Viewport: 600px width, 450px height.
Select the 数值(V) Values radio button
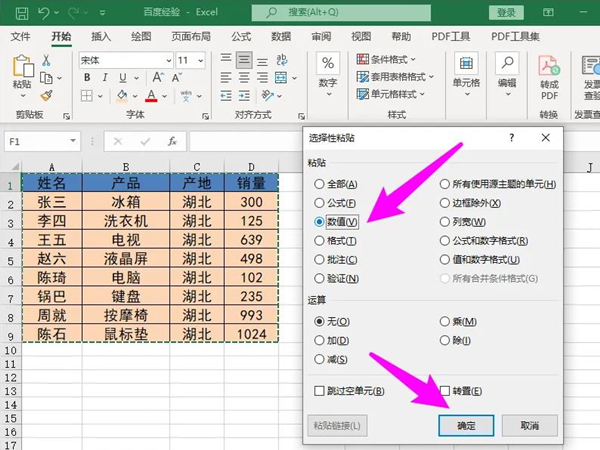(320, 222)
